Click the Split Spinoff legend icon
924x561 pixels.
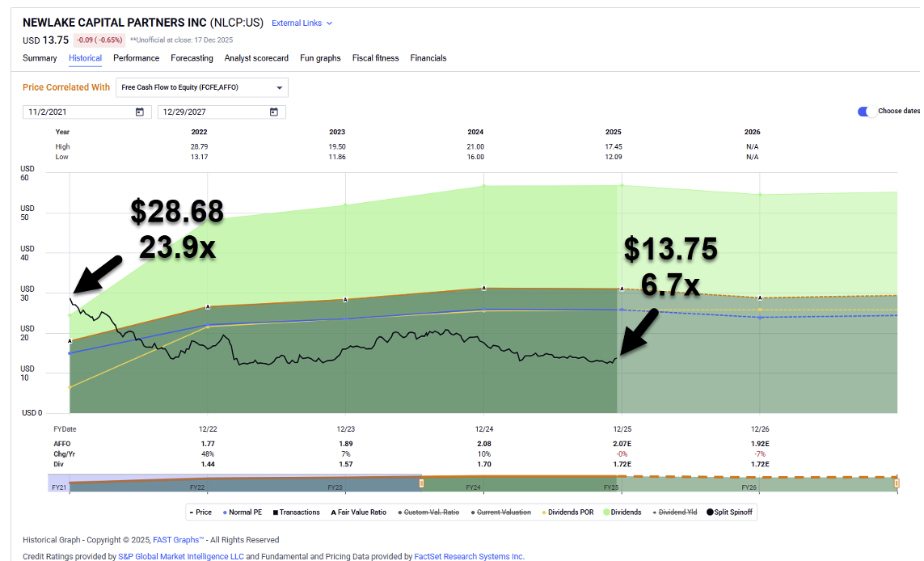711,512
